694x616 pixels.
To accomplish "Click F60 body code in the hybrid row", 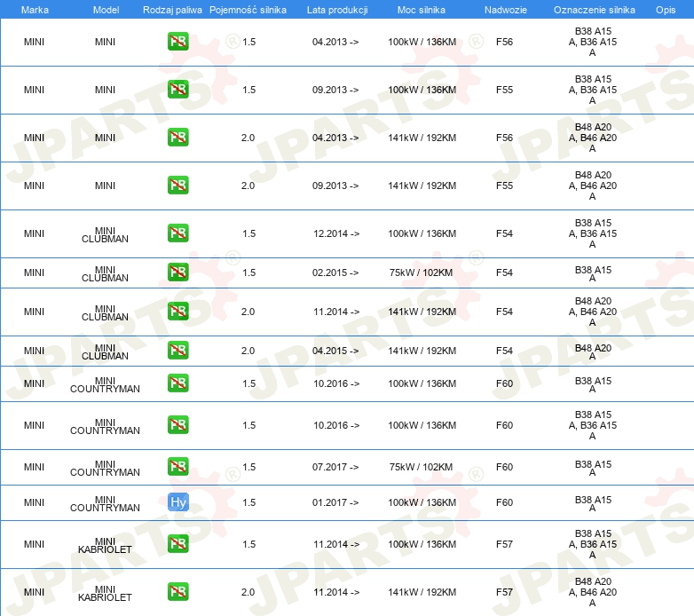I will pos(505,502).
